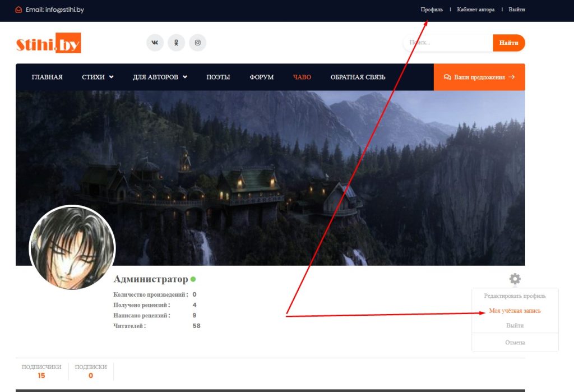This screenshot has width=574, height=392.
Task: Open the profile settings gear icon
Action: [x=515, y=279]
